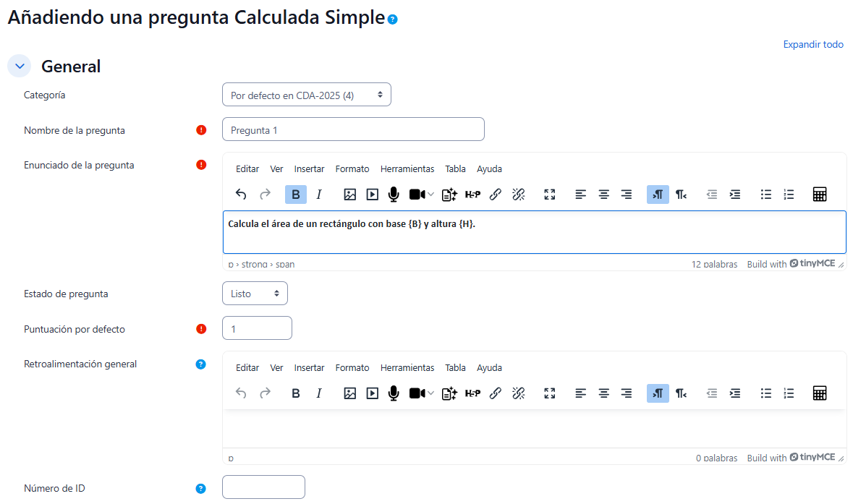Open the equation editor in Enunciado toolbar

pyautogui.click(x=820, y=195)
